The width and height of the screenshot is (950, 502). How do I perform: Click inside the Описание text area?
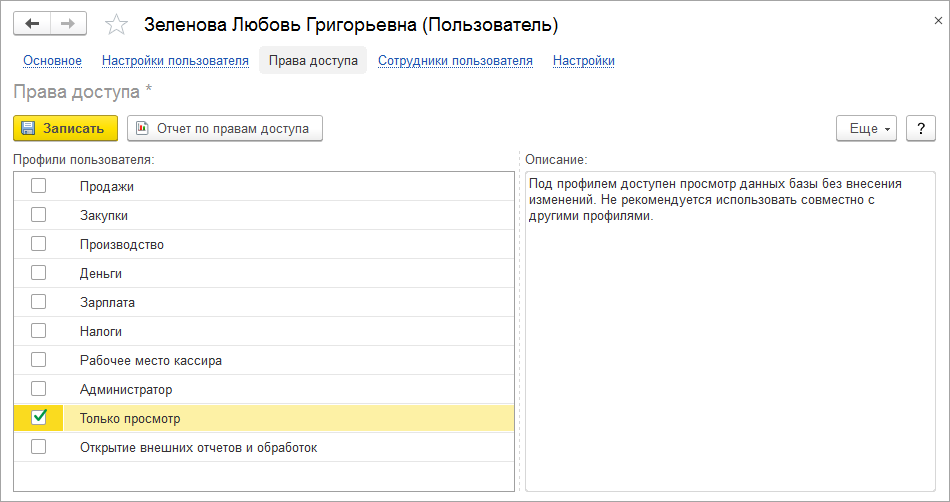point(730,350)
